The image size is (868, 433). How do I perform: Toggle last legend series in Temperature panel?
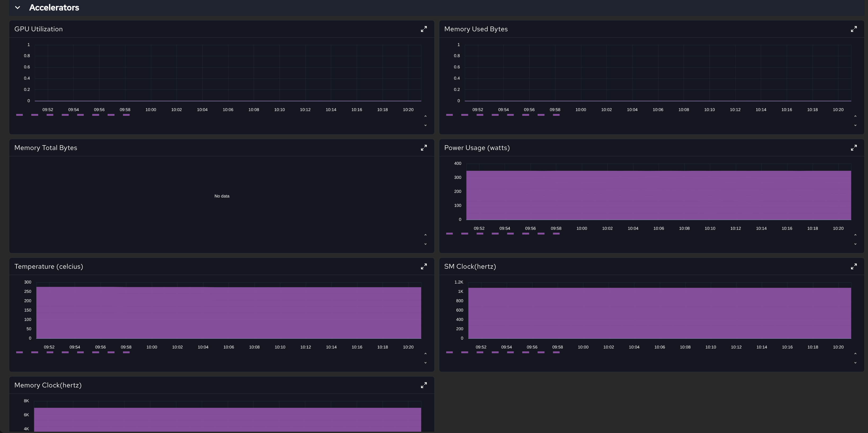126,352
